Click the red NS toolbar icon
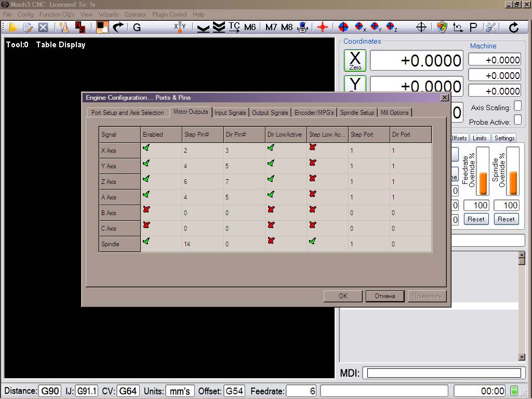Viewport: 532px width, 399px height. click(80, 27)
